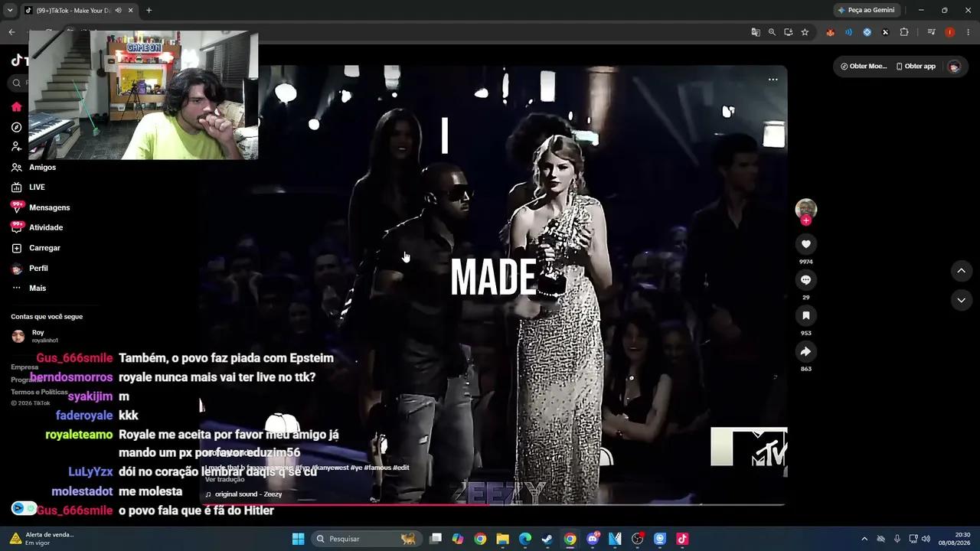This screenshot has height=551, width=980.
Task: Open the MetaMask fox extension
Action: pyautogui.click(x=831, y=32)
